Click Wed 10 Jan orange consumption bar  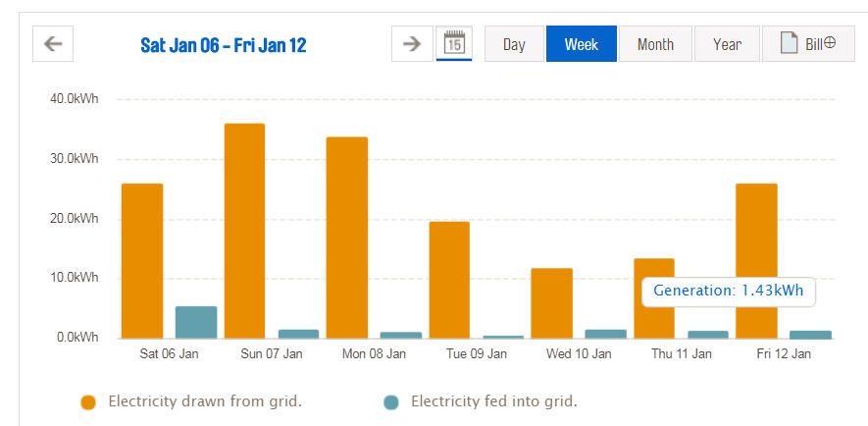551,303
